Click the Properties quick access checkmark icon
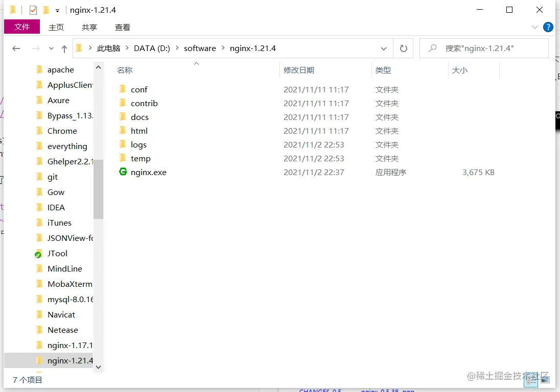 coord(33,10)
